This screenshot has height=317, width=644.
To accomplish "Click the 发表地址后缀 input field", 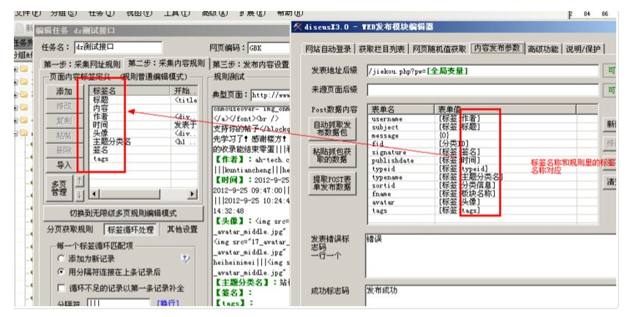I will pos(482,71).
